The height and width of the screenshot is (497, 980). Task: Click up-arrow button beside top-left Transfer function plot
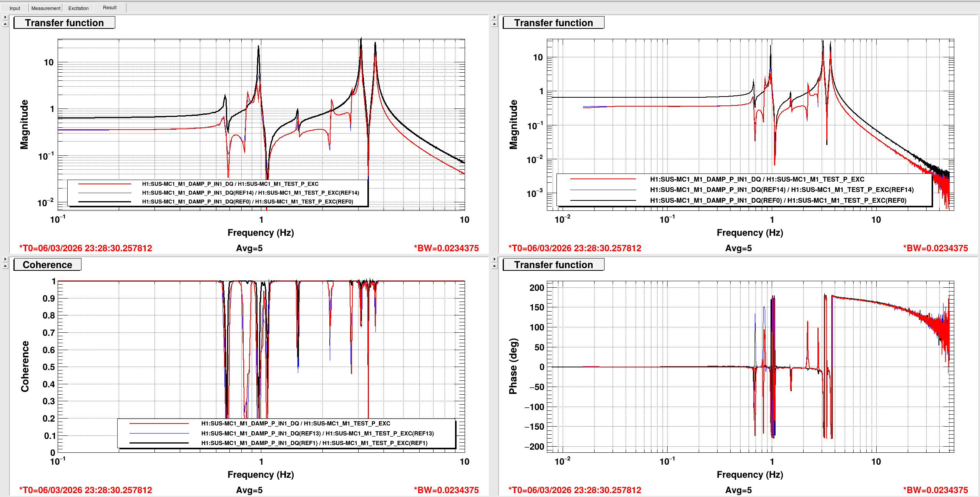(x=5, y=24)
